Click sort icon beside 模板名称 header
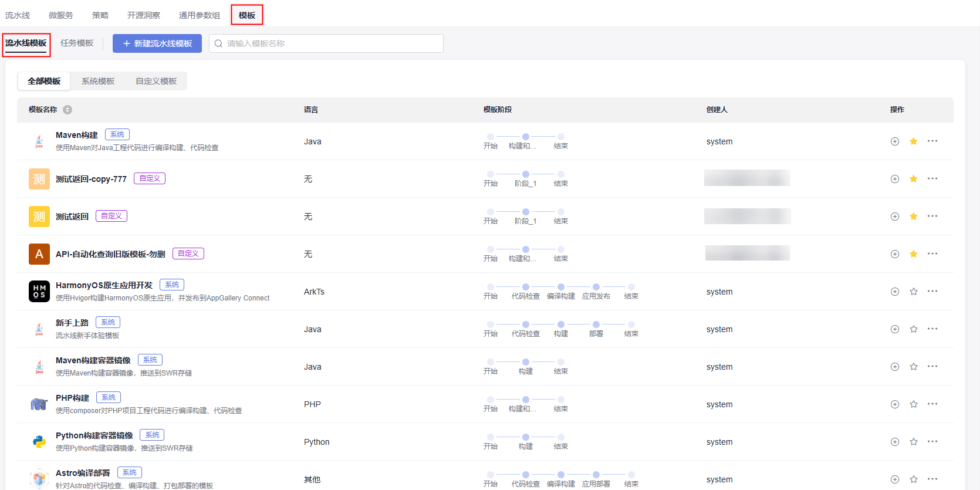Image resolution: width=980 pixels, height=490 pixels. click(x=67, y=110)
